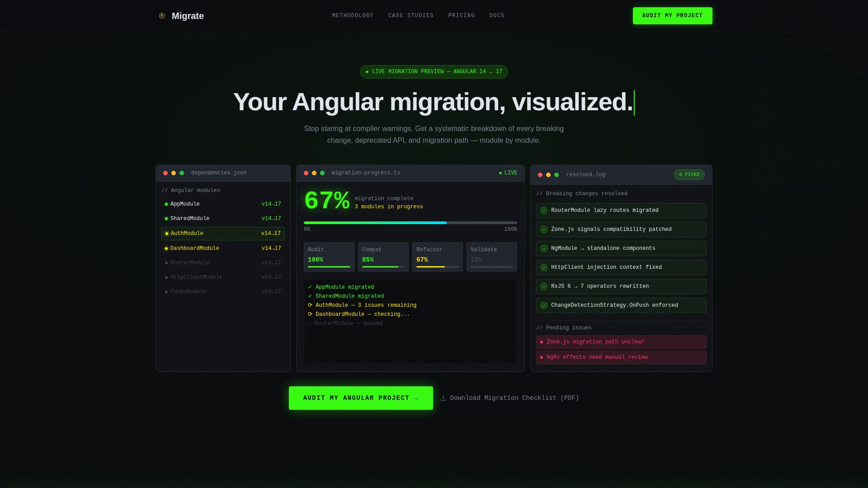The height and width of the screenshot is (488, 868).
Task: Click the '// Angular modules' comment
Action: [x=191, y=191]
